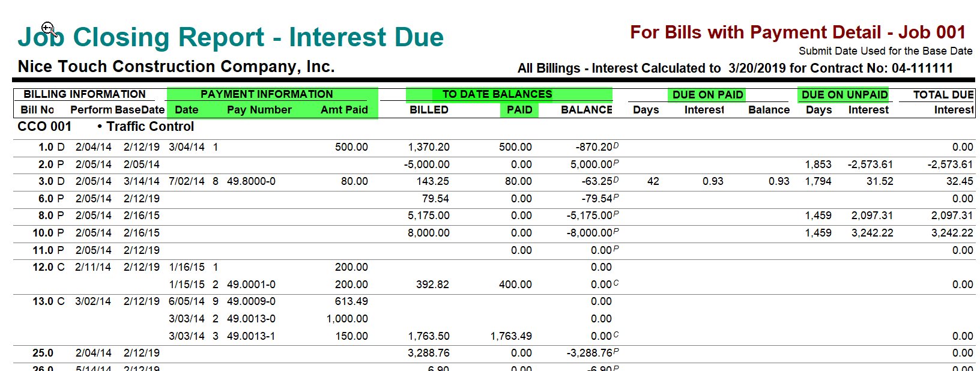The height and width of the screenshot is (371, 980).
Task: Click the CCO 001 group label
Action: point(44,127)
